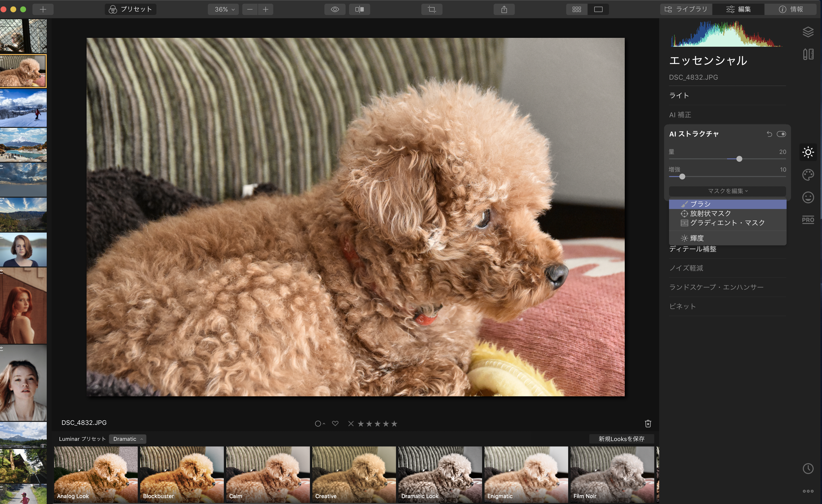Choose Radial Mask from mask menu

tap(710, 213)
